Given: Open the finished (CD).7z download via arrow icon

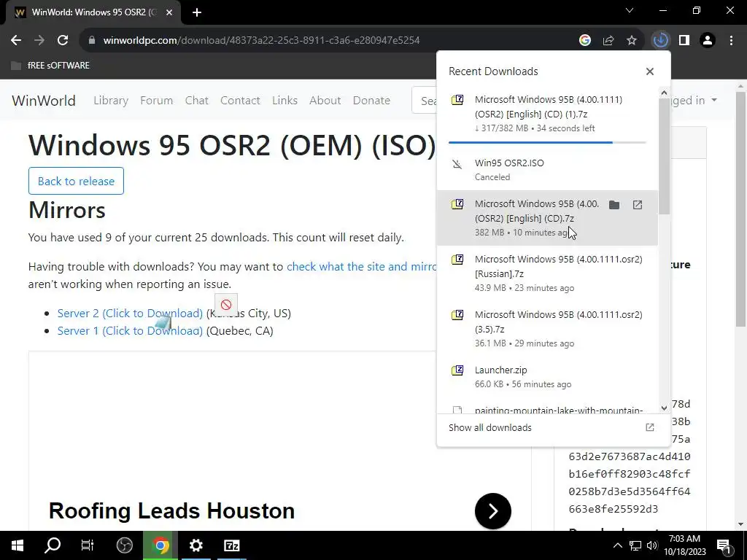Looking at the screenshot, I should coord(638,205).
